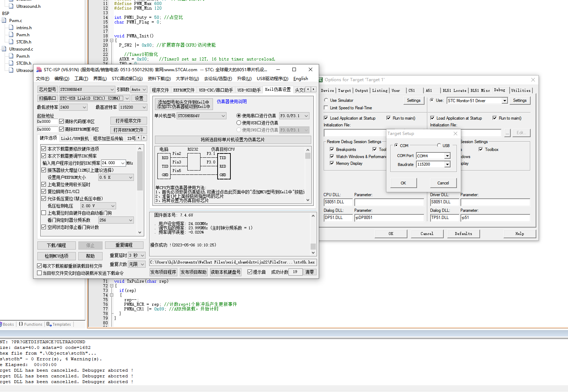Switch to 程序文件 tab
The width and height of the screenshot is (568, 392).
point(160,90)
